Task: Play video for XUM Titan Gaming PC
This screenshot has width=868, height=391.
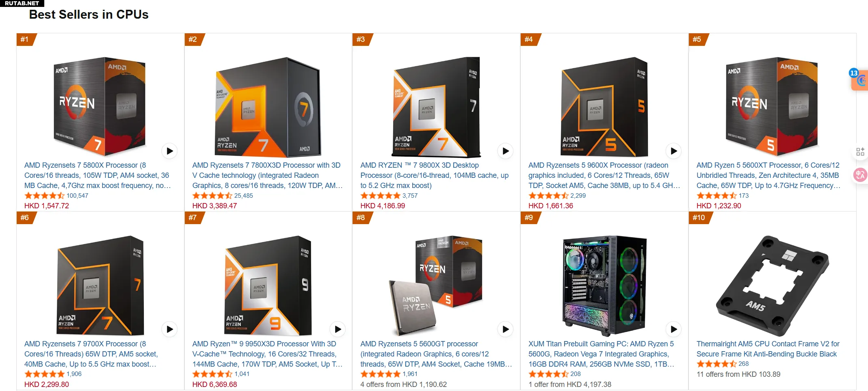Action: coord(673,329)
